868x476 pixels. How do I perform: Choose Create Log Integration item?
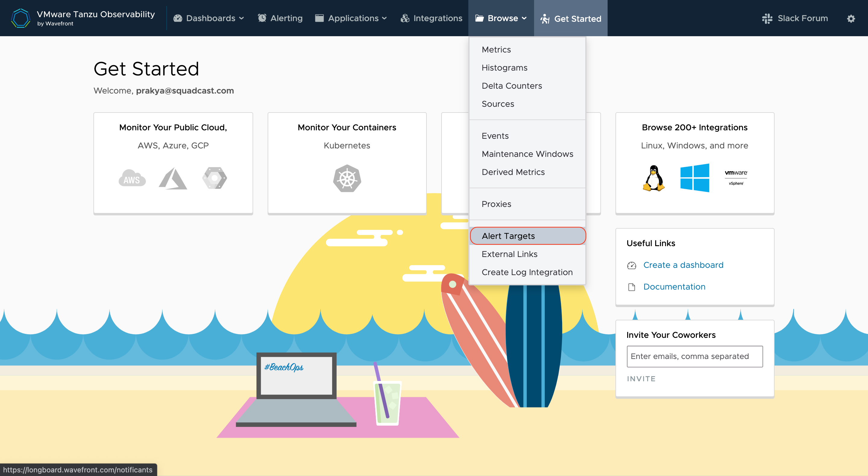click(528, 272)
